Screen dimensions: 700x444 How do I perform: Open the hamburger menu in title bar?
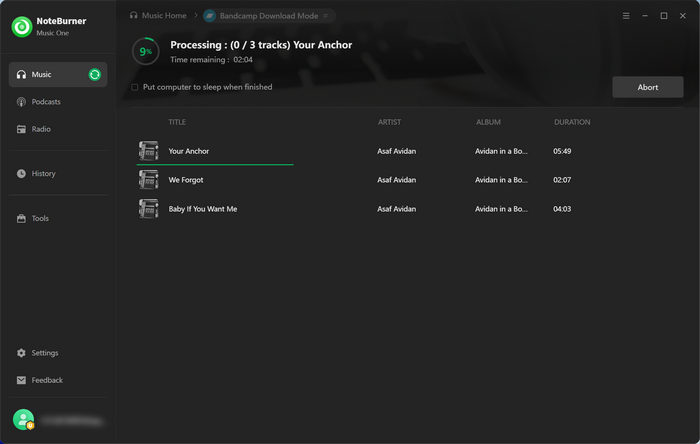[x=626, y=16]
